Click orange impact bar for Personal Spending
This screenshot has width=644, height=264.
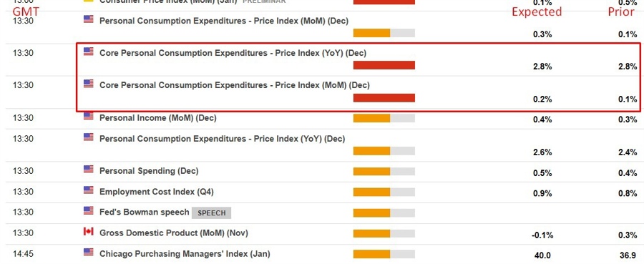(x=384, y=172)
